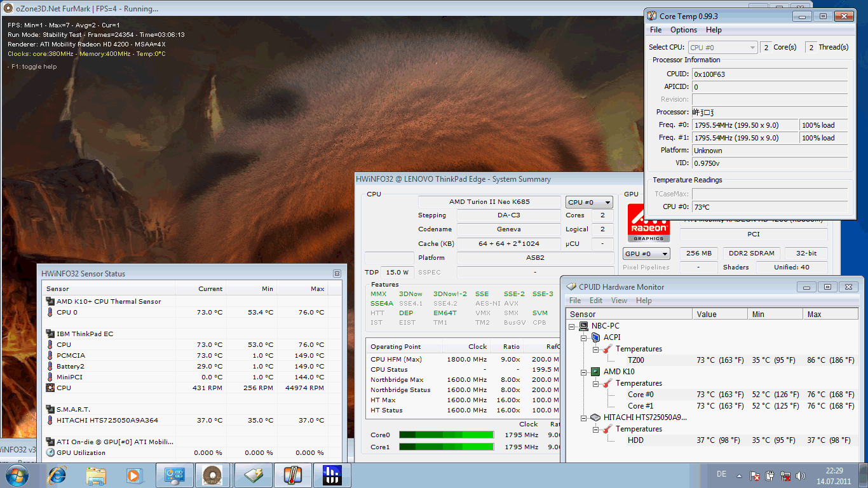Image resolution: width=868 pixels, height=488 pixels.
Task: Open the File menu in Core Temp
Action: pyautogui.click(x=656, y=30)
